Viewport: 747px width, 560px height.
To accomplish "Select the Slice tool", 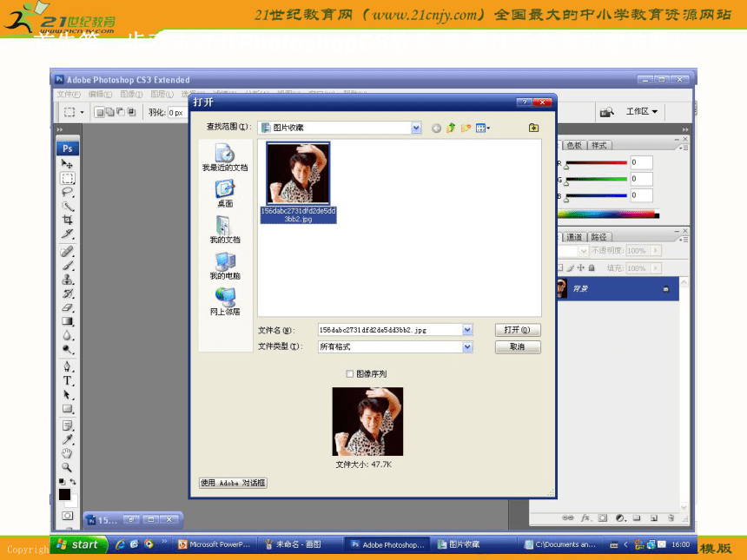I will [x=67, y=234].
